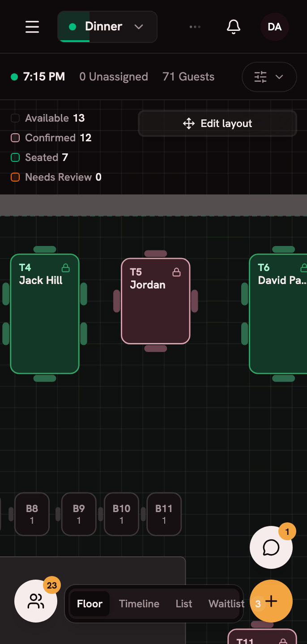This screenshot has height=644, width=307.
Task: Select table T4 Jack Hill
Action: click(45, 314)
